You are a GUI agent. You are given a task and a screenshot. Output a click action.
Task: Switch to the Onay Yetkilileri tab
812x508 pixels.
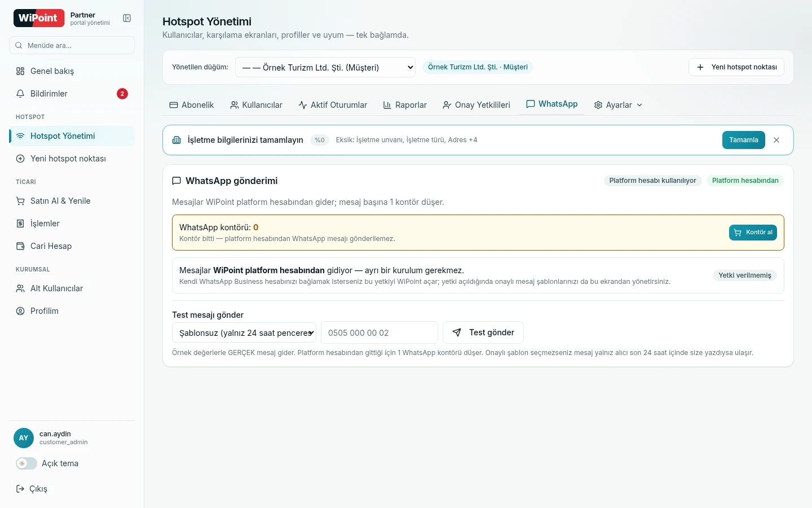[476, 105]
